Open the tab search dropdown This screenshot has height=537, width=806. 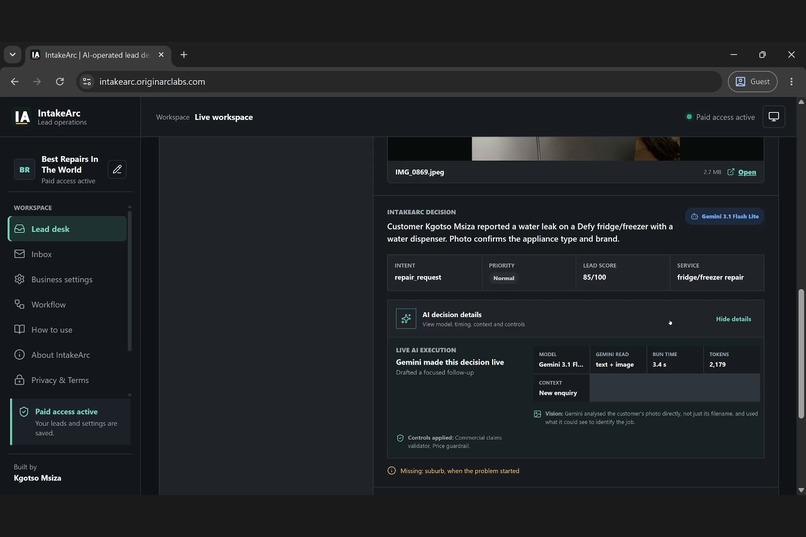(x=12, y=54)
